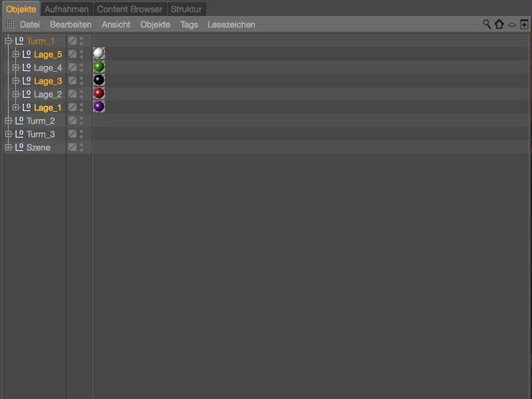Toggle visibility dots of Lage_3
Image resolution: width=532 pixels, height=399 pixels.
[81, 80]
